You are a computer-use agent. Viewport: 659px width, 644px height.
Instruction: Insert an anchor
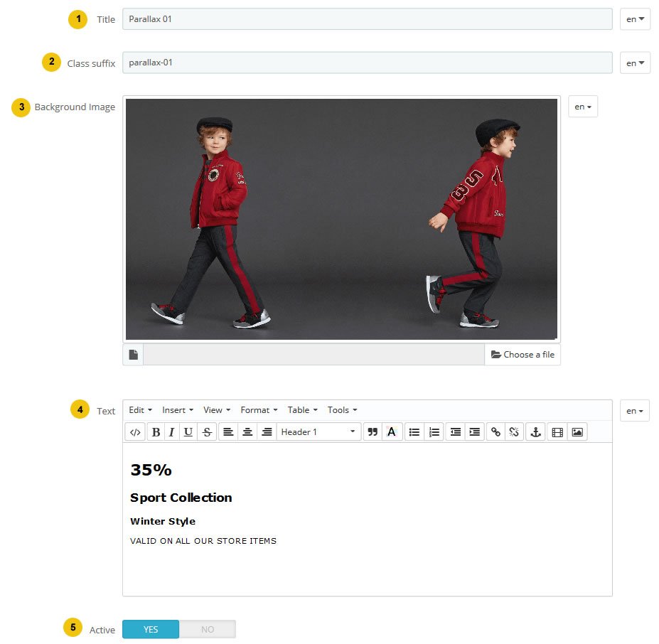pos(535,432)
